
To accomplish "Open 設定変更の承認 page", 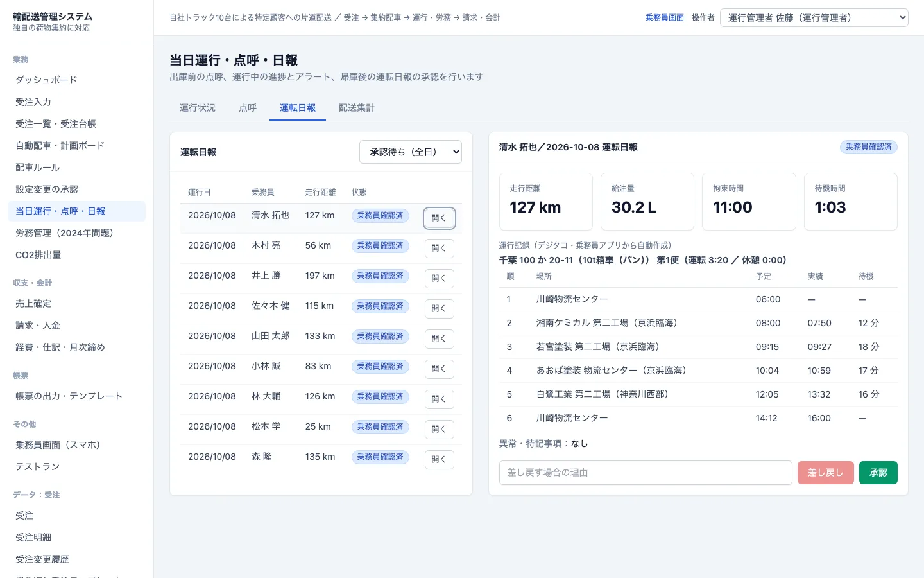I will [x=77, y=189].
